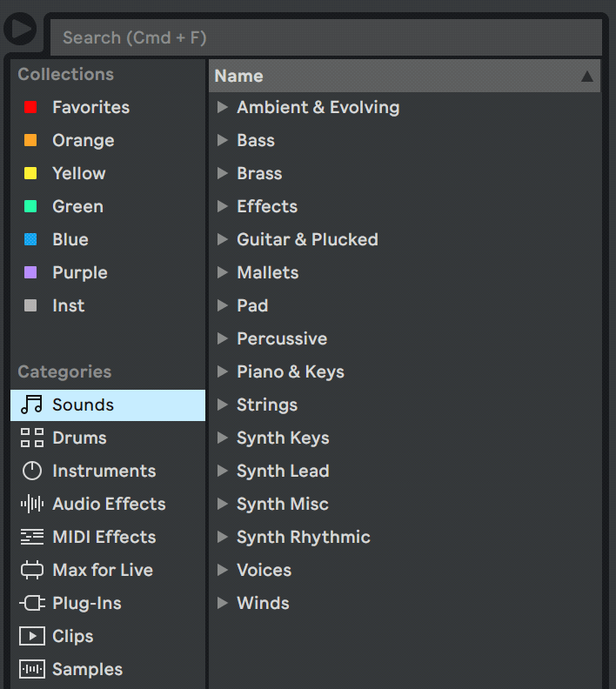This screenshot has height=689, width=616.
Task: Expand the Synth Rhythmic folder arrow
Action: tap(223, 537)
